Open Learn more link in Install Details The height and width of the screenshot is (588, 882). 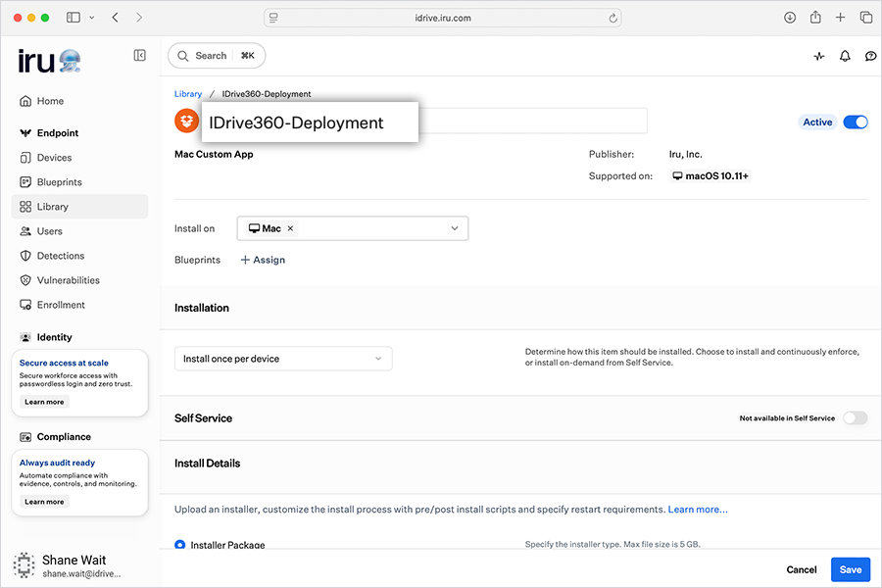pos(698,510)
